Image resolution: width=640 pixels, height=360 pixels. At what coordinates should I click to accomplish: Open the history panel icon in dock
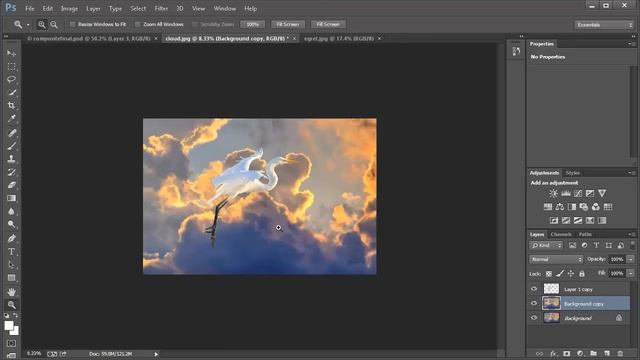pyautogui.click(x=516, y=51)
